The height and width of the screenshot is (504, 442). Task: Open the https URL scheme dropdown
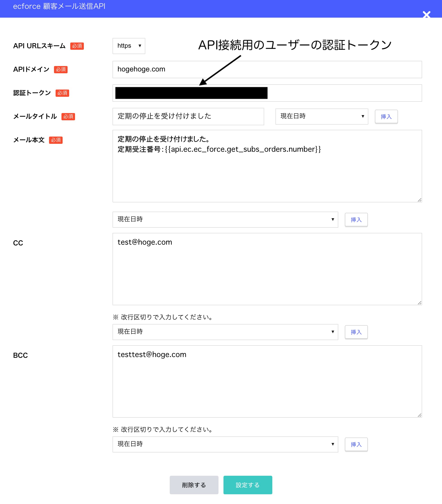[128, 46]
